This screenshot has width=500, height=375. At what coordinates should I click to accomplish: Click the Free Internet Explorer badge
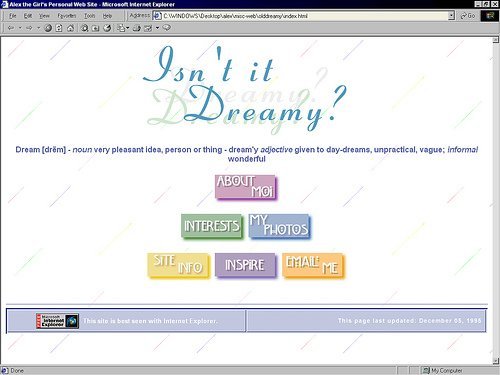pos(57,321)
